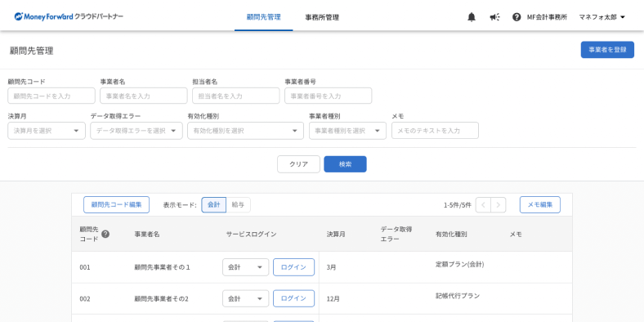
Task: Click the 顧問先事業者その１ name
Action: (163, 267)
